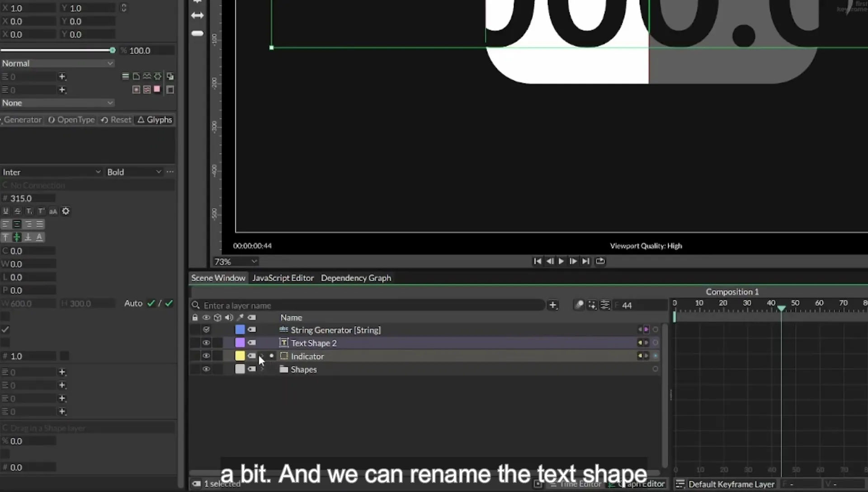Viewport: 868px width, 492px height.
Task: Click the yellow Indicator layer color swatch
Action: [240, 356]
